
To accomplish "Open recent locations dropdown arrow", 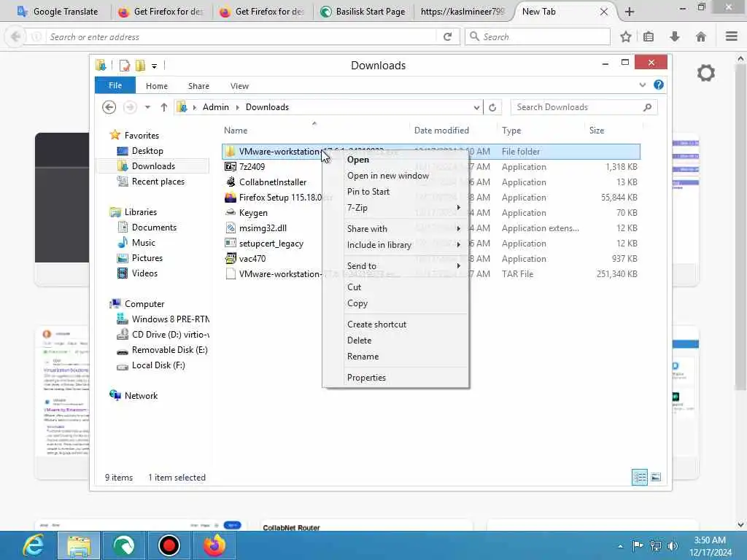I will click(x=147, y=107).
